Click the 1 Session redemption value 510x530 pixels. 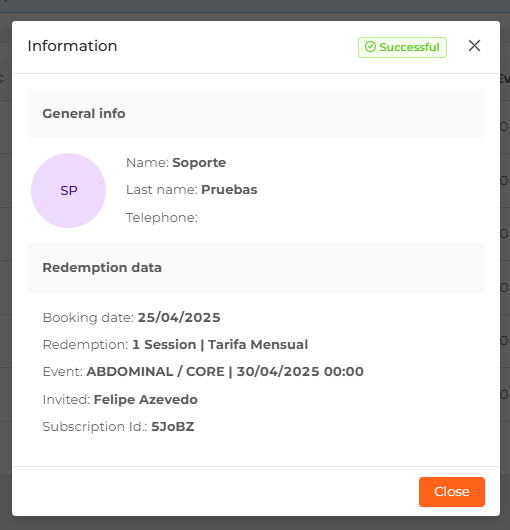[164, 344]
